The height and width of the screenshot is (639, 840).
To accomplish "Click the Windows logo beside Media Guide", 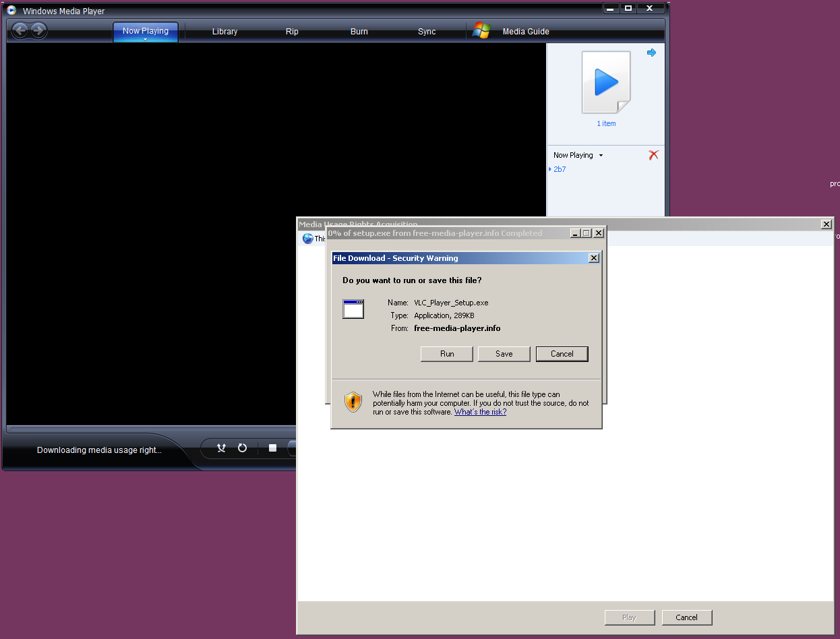I will point(481,30).
